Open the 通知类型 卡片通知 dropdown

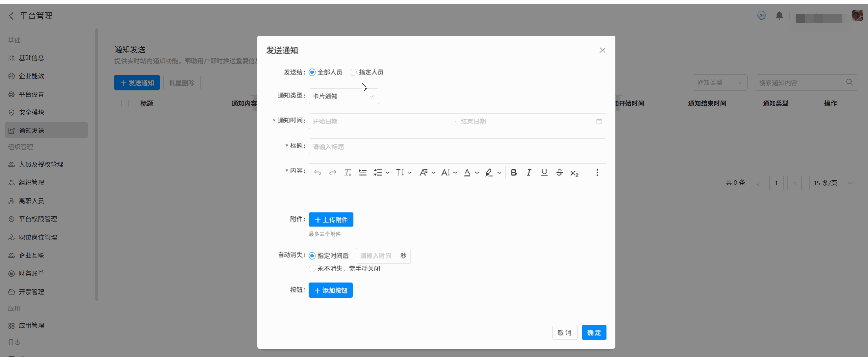point(344,97)
